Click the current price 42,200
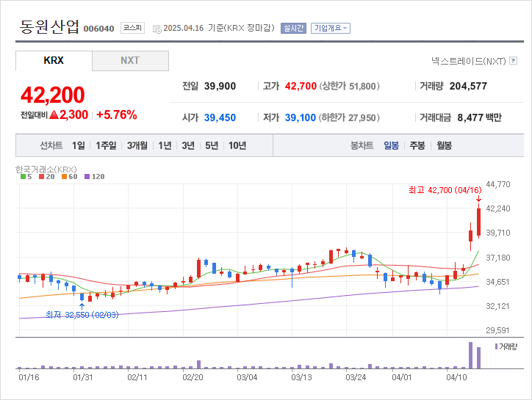 coord(53,95)
